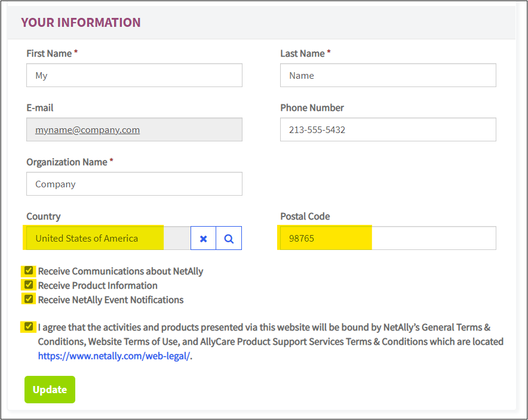Image resolution: width=528 pixels, height=420 pixels.
Task: Select the E-mail field with myname@company.com
Action: click(x=134, y=129)
